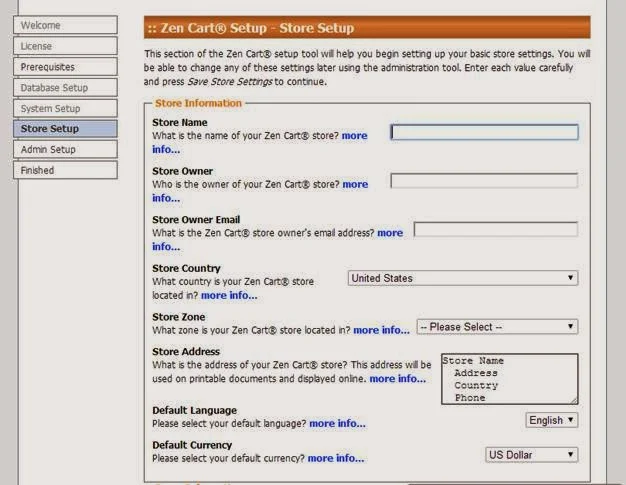Go to the License step

click(65, 46)
